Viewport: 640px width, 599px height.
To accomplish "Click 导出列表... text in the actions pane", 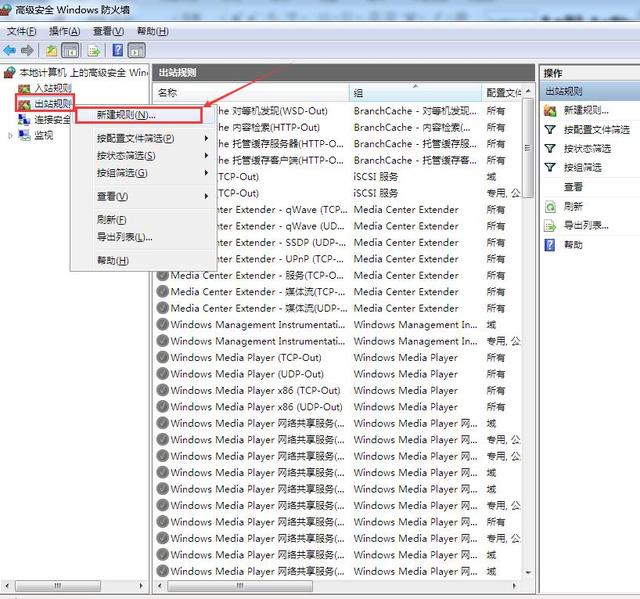I will [586, 226].
